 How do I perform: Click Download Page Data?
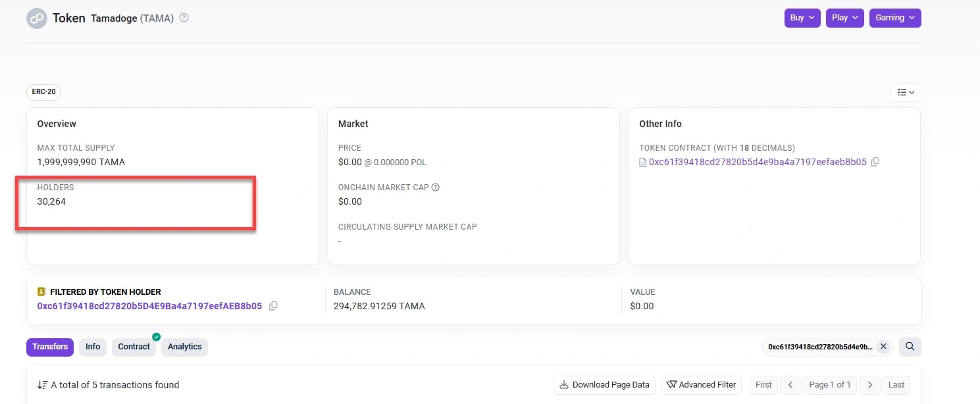coord(604,384)
